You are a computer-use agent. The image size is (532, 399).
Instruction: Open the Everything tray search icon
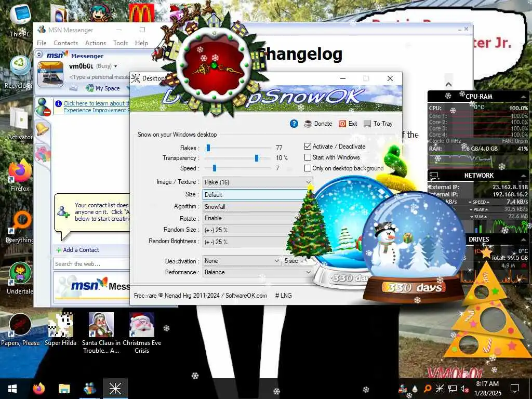click(428, 389)
